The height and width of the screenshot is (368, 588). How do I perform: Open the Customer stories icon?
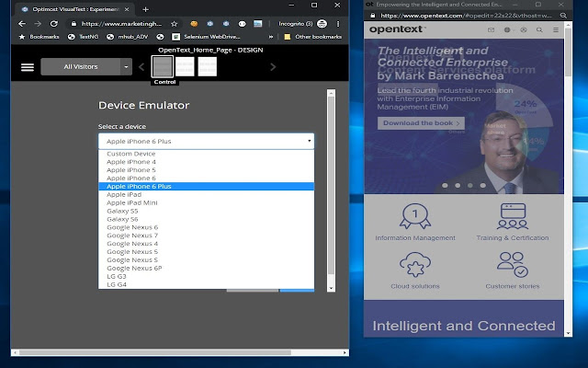[513, 264]
